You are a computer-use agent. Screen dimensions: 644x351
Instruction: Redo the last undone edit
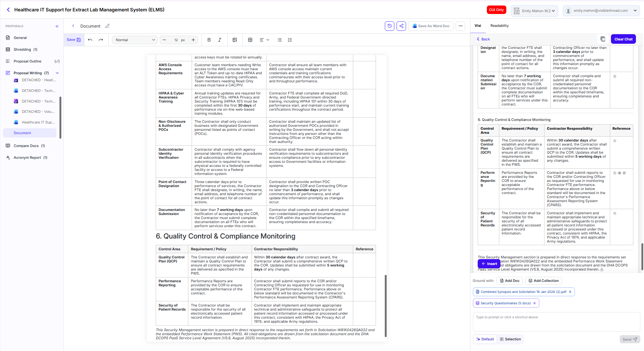pos(101,40)
